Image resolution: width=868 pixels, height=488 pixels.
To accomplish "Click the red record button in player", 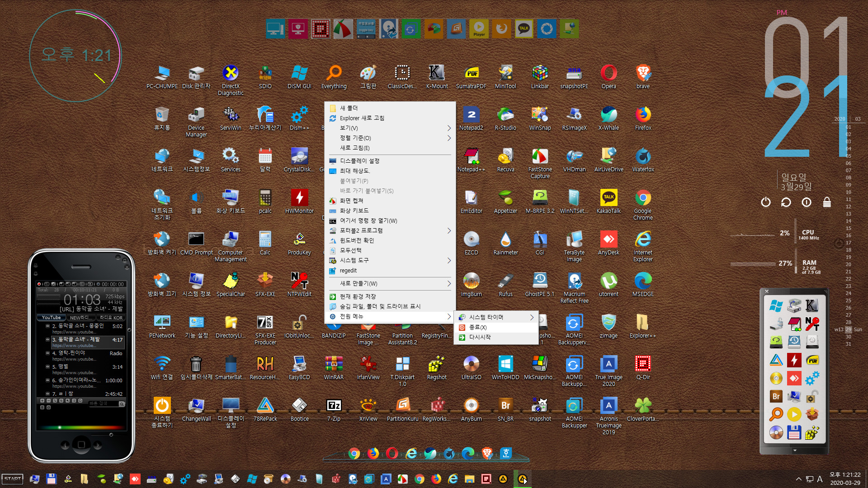I will click(x=39, y=284).
